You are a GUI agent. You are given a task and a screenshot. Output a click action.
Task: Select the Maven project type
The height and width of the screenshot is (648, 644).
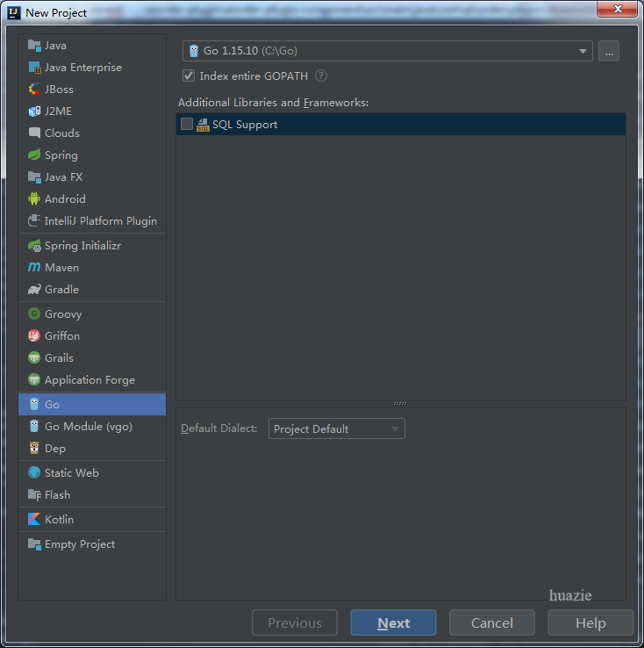[92, 268]
